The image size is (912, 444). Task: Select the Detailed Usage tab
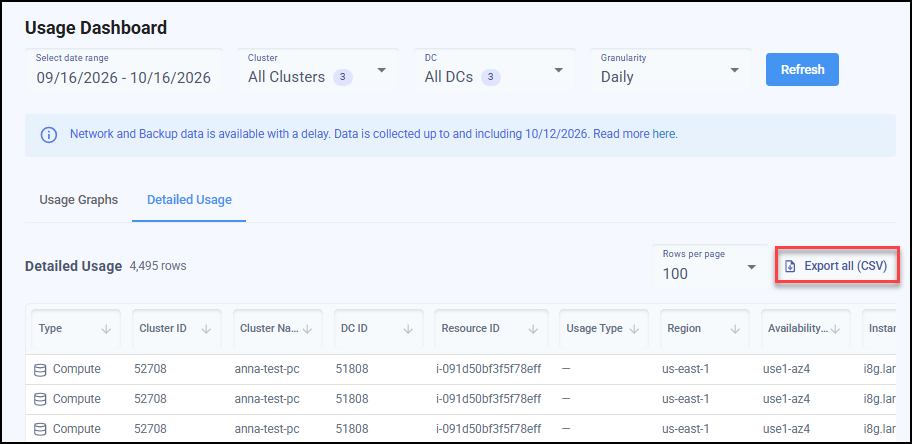tap(189, 200)
